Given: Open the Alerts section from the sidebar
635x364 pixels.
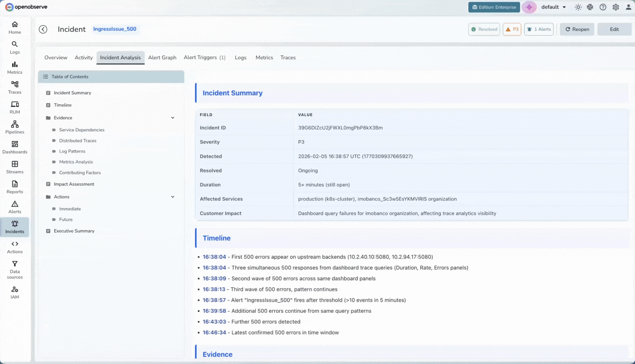Looking at the screenshot, I should (14, 207).
